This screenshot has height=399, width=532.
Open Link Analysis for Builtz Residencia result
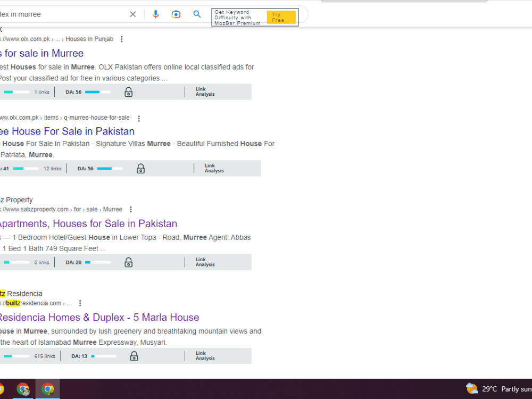coord(205,356)
